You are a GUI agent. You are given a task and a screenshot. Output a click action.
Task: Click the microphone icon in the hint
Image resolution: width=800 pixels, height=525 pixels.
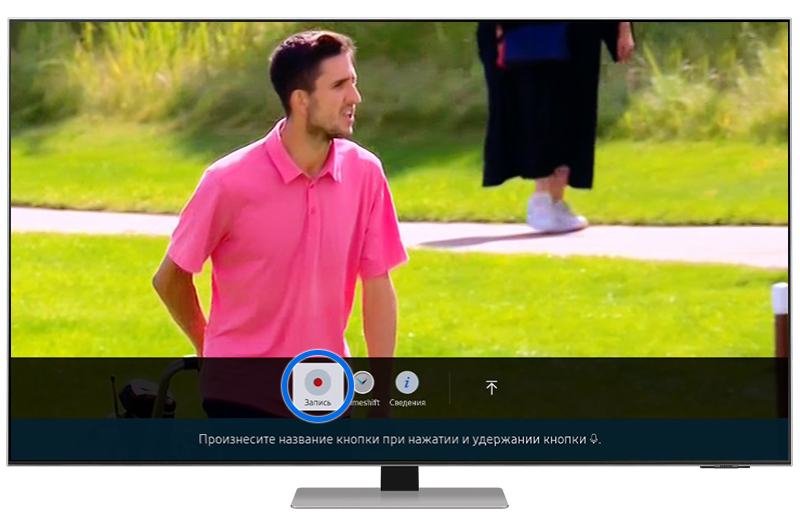(x=595, y=439)
